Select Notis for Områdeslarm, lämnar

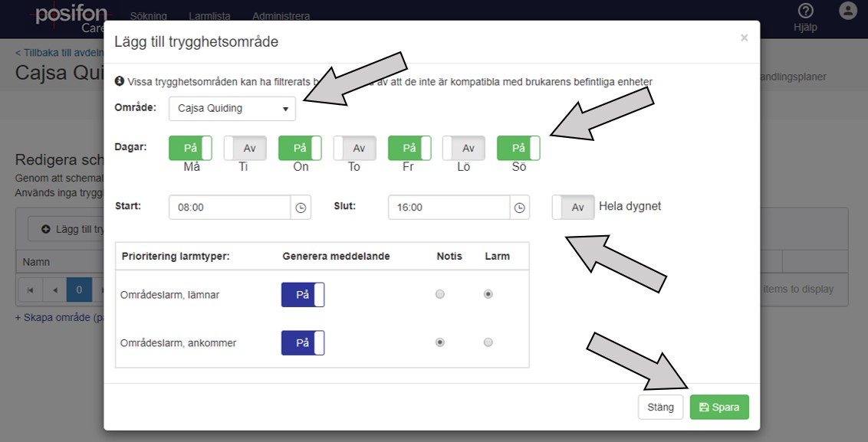click(x=440, y=294)
